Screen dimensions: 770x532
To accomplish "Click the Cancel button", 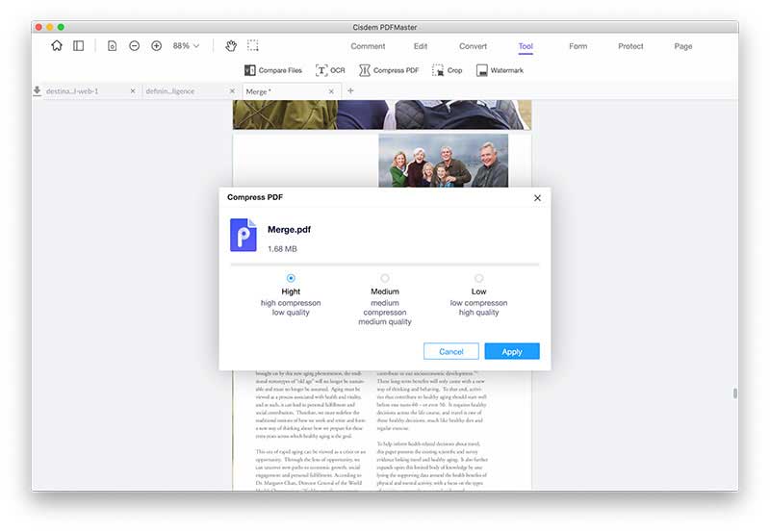I will click(x=450, y=351).
